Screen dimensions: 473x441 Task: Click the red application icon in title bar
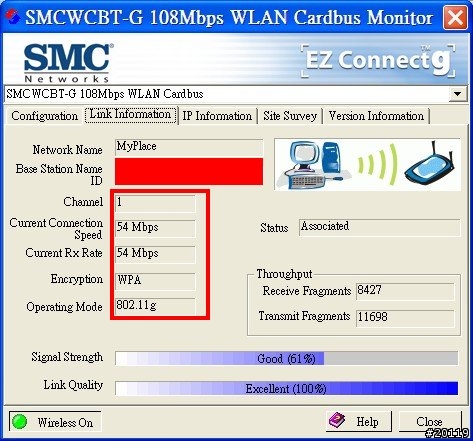pos(13,16)
